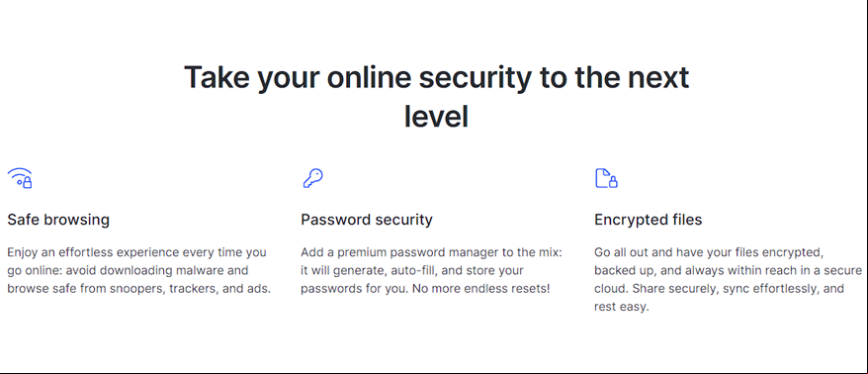
Task: Click 'Add a premium password manager' line
Action: click(431, 252)
